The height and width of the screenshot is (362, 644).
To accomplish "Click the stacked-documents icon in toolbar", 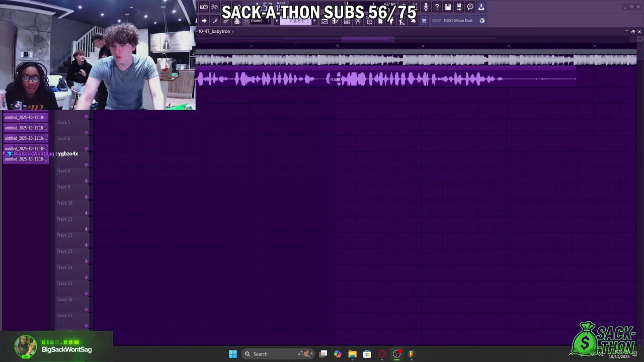I will coord(380,21).
